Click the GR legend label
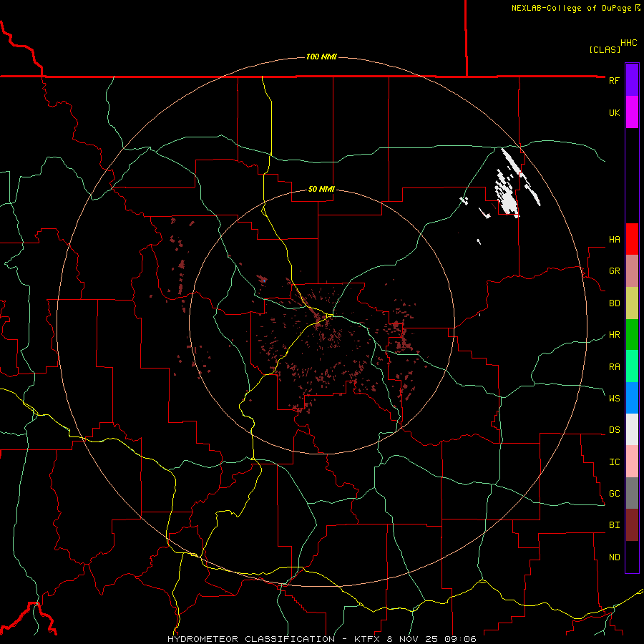Image resolution: width=644 pixels, height=644 pixels. click(x=614, y=271)
